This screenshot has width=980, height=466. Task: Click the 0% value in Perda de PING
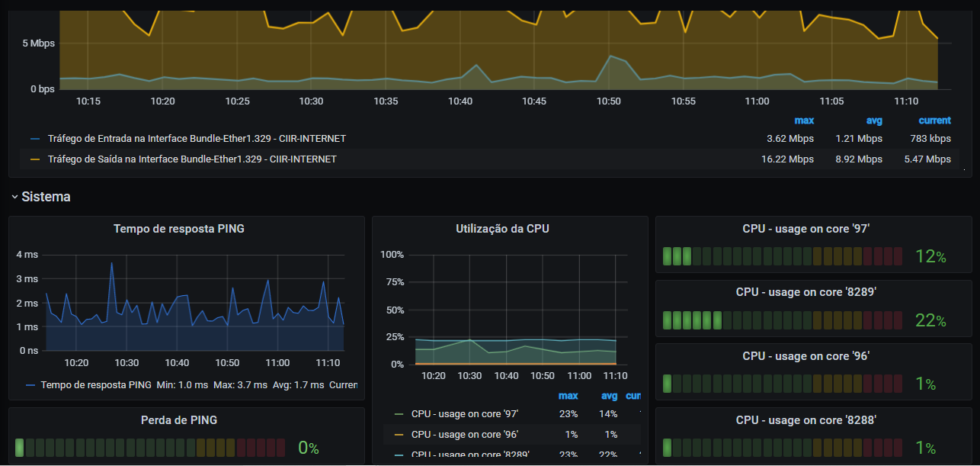[x=308, y=448]
